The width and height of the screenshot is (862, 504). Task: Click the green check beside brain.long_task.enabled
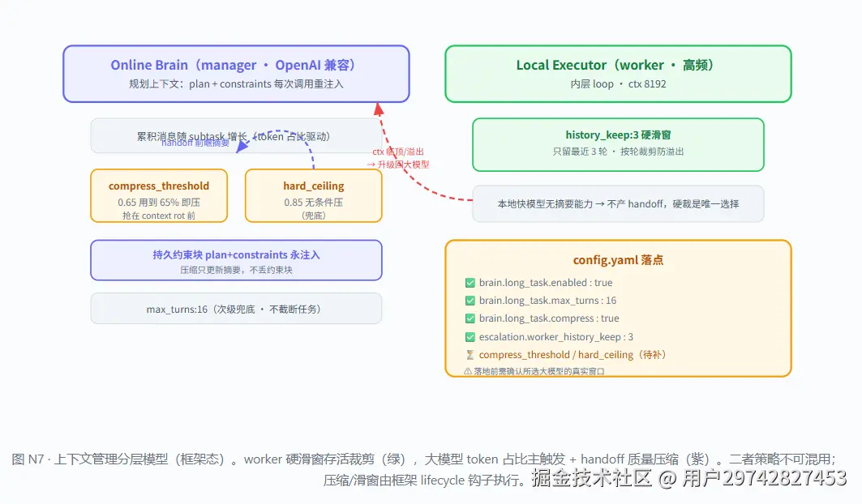470,283
